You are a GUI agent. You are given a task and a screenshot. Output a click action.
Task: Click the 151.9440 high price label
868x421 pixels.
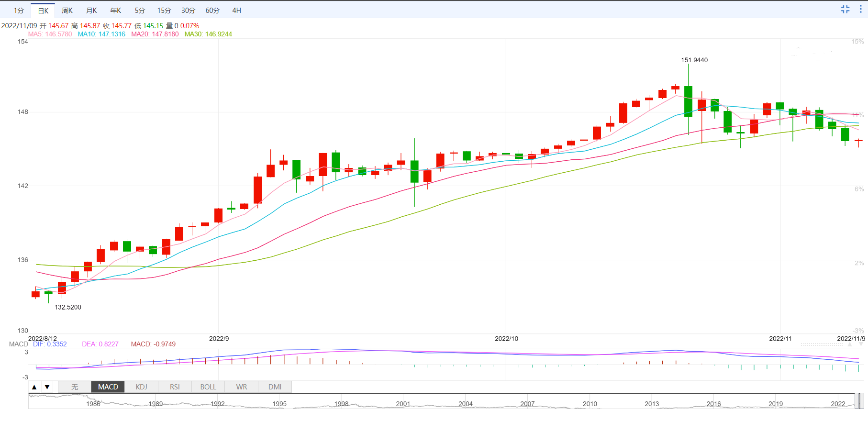click(x=694, y=60)
